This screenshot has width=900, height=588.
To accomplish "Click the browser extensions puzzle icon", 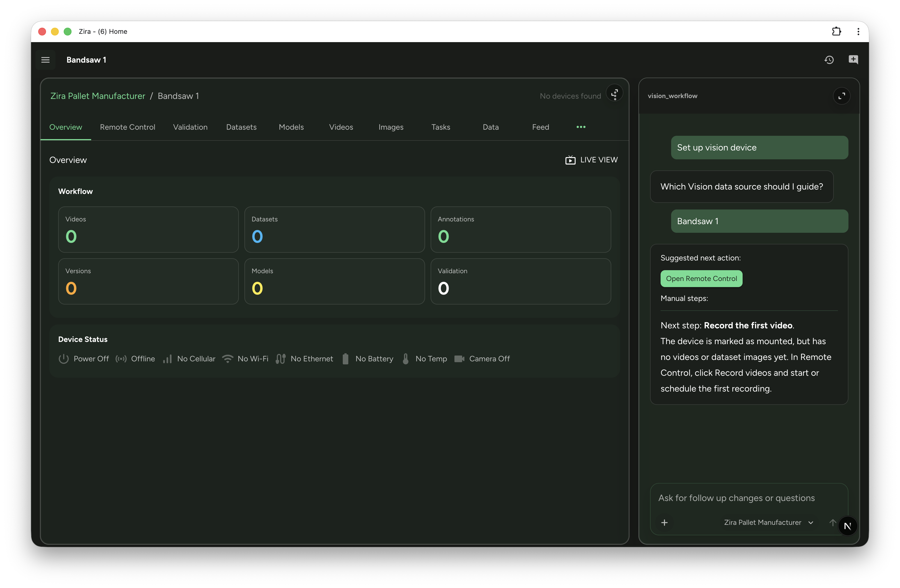I will [x=837, y=31].
